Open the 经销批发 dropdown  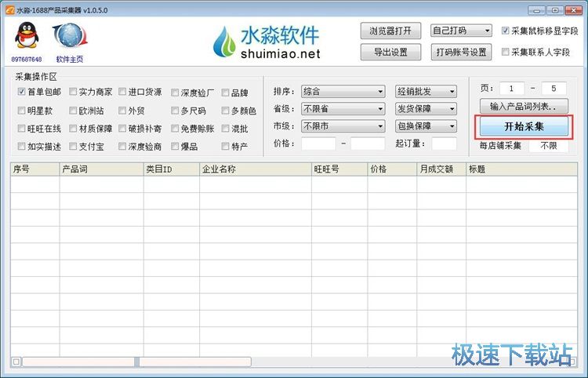(426, 92)
